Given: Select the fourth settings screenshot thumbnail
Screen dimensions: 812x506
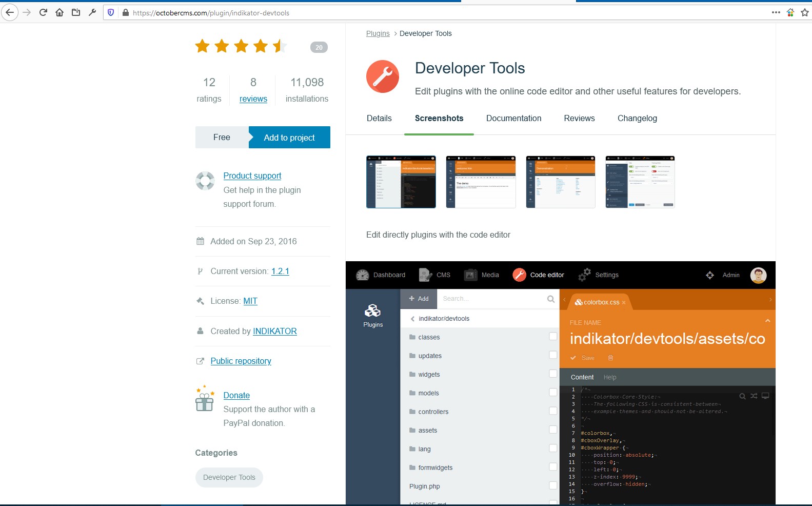Looking at the screenshot, I should pos(640,182).
